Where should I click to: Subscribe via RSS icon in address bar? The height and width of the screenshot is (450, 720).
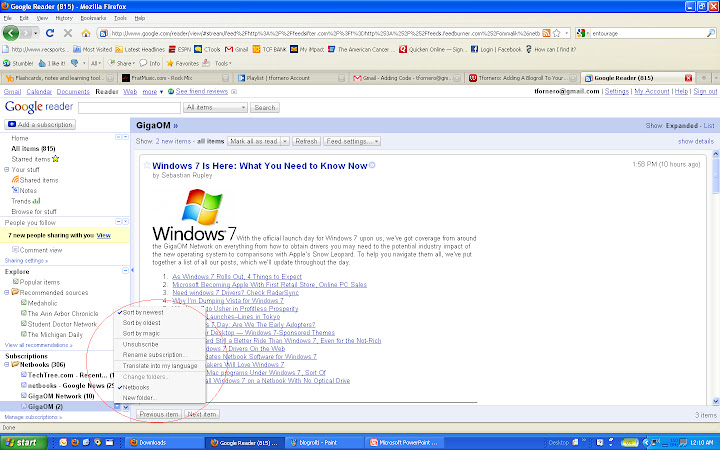[x=546, y=33]
